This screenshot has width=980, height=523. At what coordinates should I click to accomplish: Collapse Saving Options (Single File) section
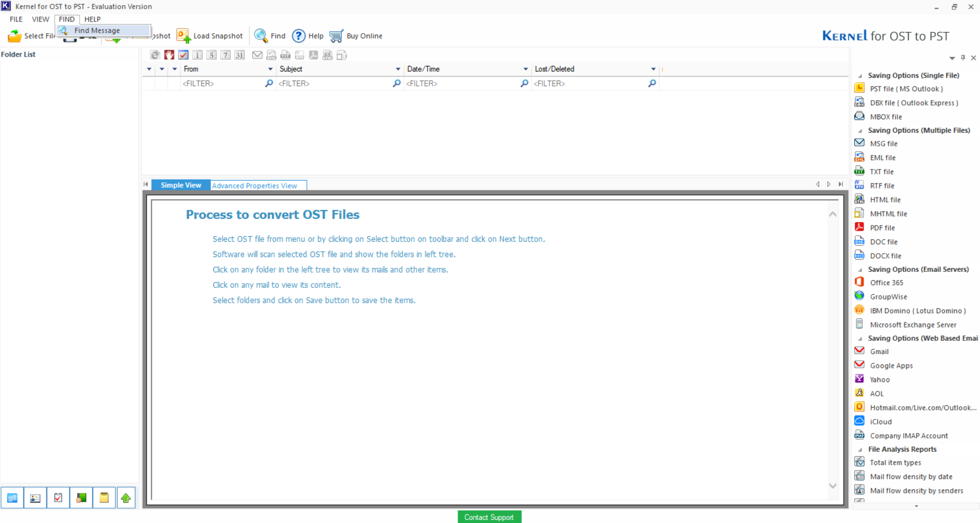[861, 76]
